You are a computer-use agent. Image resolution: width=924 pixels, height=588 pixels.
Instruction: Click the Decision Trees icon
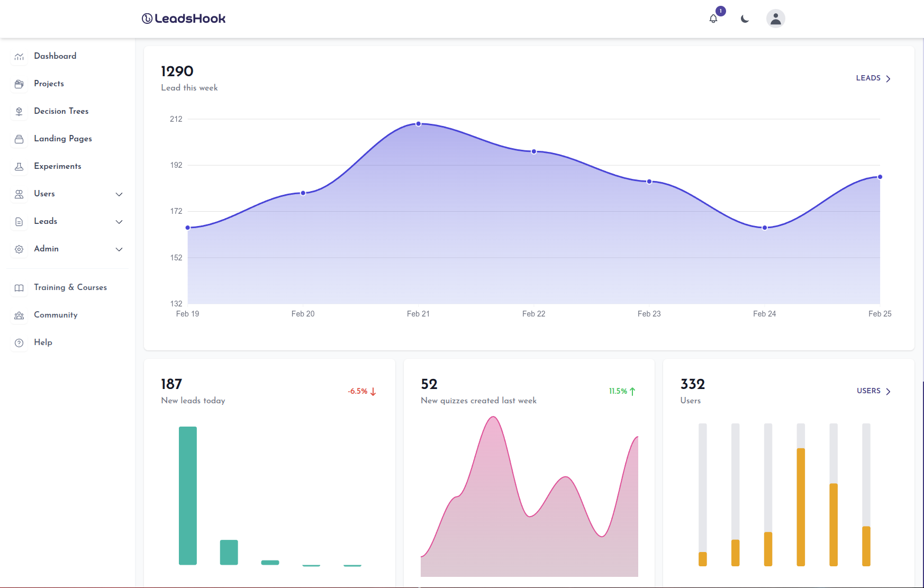[x=19, y=111]
